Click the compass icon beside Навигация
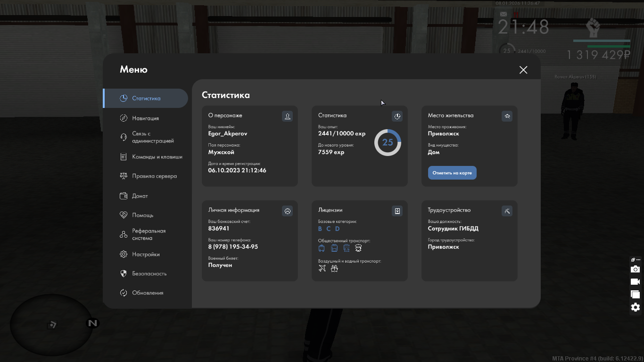 click(124, 118)
